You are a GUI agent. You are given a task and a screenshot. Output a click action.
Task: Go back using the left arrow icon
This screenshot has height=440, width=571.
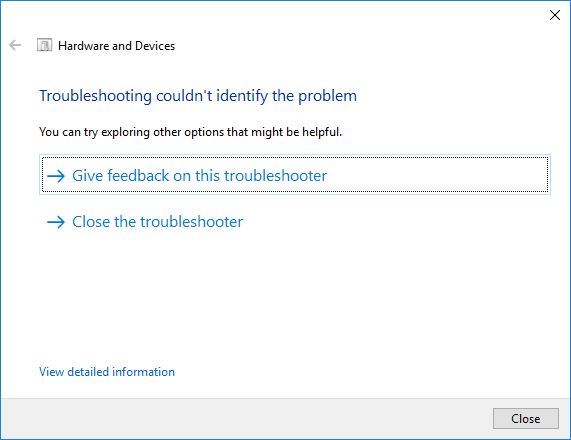15,46
